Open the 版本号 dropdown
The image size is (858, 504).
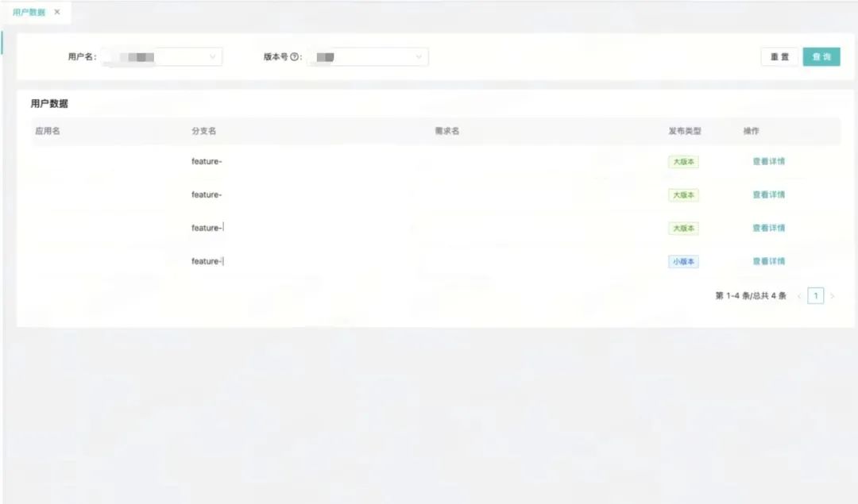(x=368, y=57)
